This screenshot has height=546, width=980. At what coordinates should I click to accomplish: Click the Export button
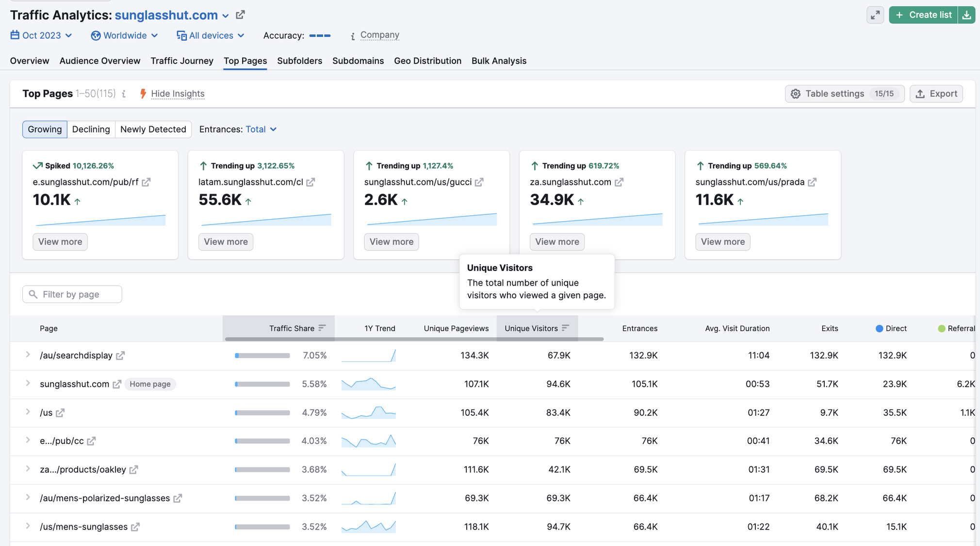coord(936,94)
